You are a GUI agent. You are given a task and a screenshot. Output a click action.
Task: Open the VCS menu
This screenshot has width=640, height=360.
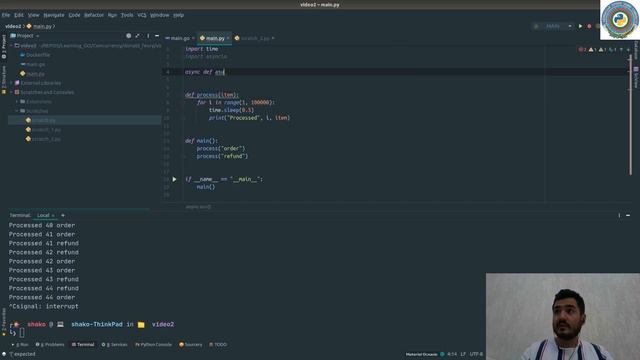[x=142, y=15]
